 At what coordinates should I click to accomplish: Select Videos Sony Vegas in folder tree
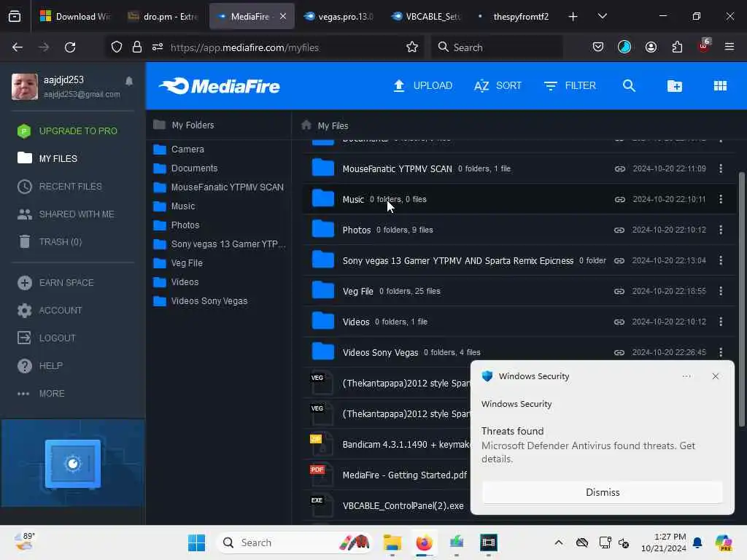point(209,301)
